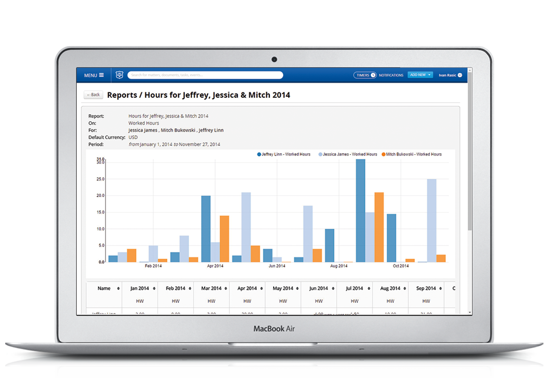The height and width of the screenshot is (392, 546).
Task: Open the Ivan Rasic user menu
Action: 447,75
